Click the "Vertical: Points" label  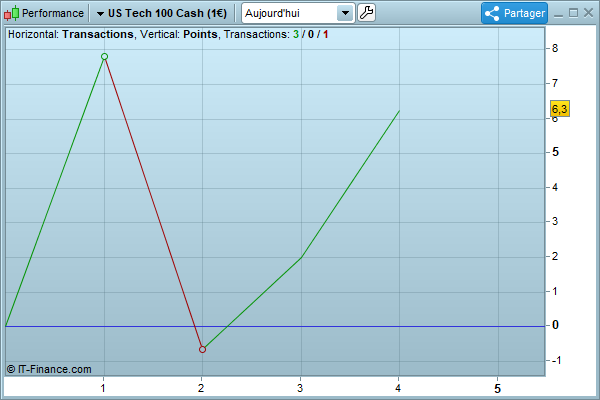click(179, 34)
